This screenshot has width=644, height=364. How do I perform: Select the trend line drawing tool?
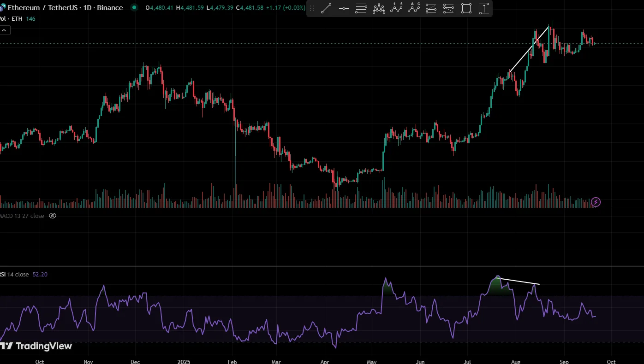[x=326, y=8]
